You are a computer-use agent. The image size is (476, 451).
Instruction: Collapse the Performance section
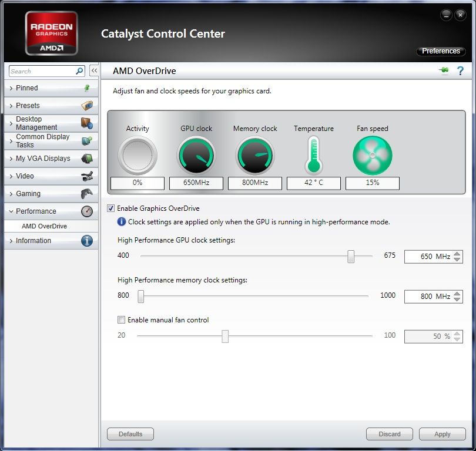click(48, 211)
